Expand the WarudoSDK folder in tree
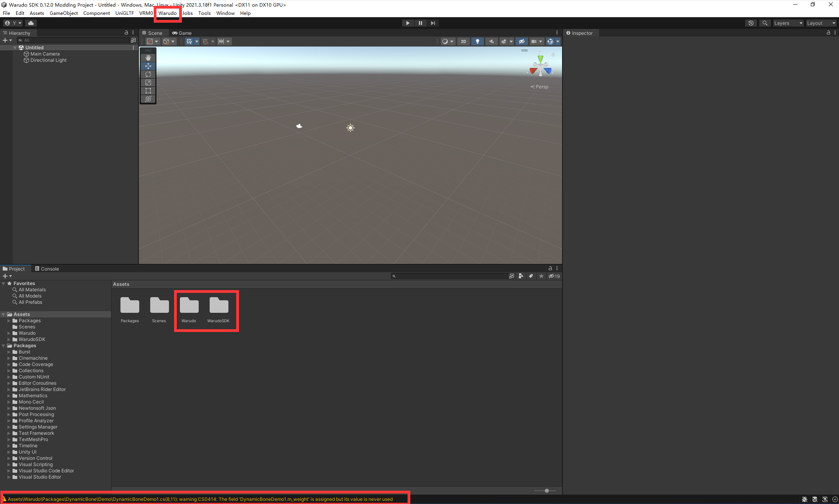 9,339
